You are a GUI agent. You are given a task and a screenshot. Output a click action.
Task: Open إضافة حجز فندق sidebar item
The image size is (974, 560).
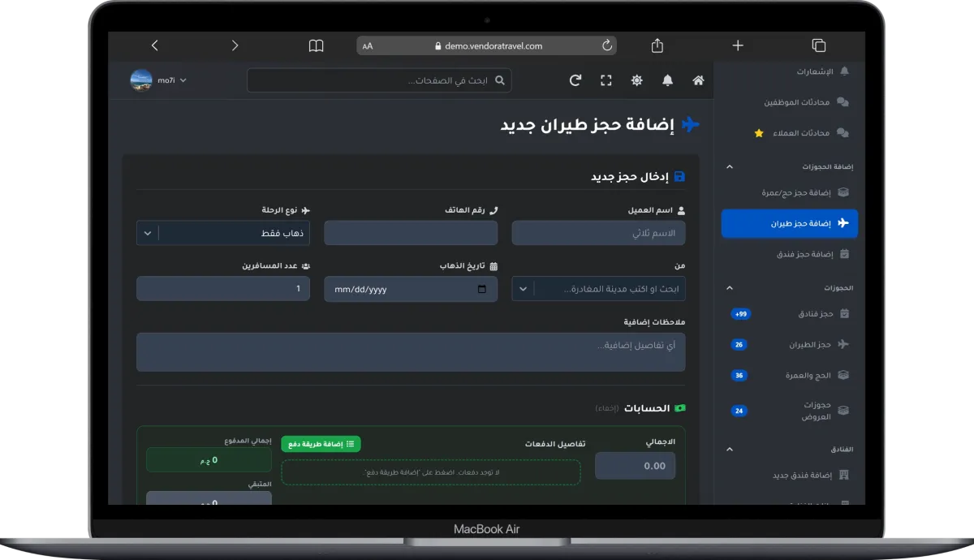click(x=812, y=254)
